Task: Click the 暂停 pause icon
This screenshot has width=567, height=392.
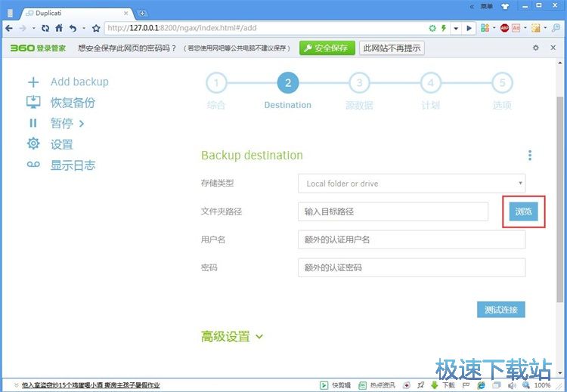Action: coord(33,123)
